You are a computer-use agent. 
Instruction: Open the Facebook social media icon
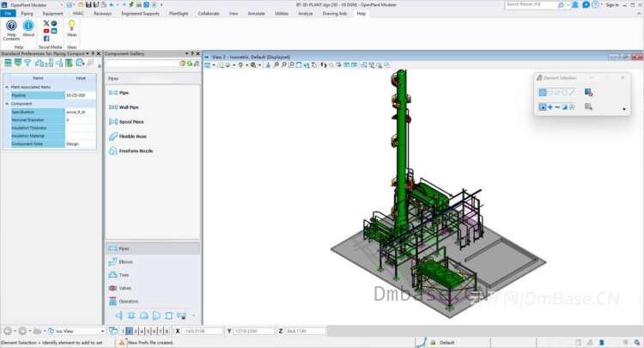(x=46, y=38)
